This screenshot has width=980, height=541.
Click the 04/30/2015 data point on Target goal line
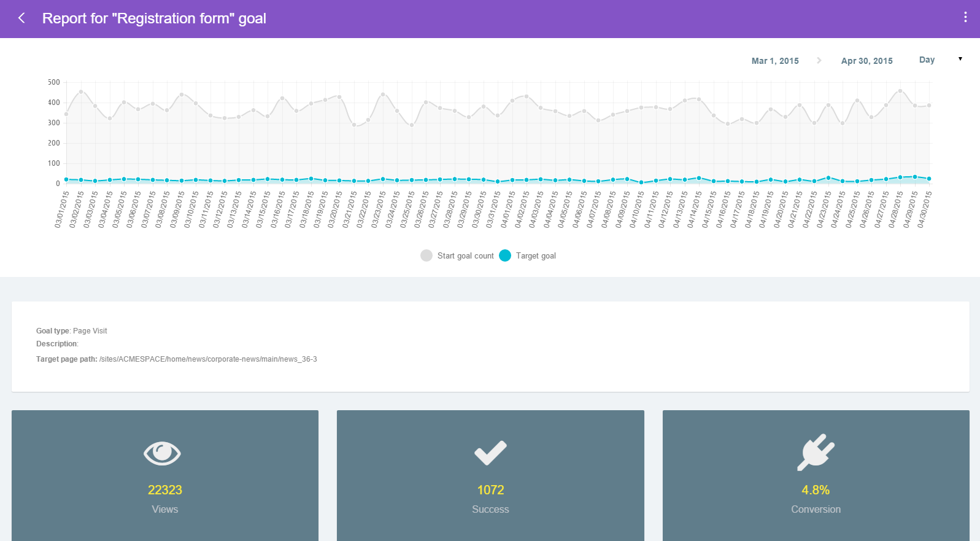click(x=929, y=179)
